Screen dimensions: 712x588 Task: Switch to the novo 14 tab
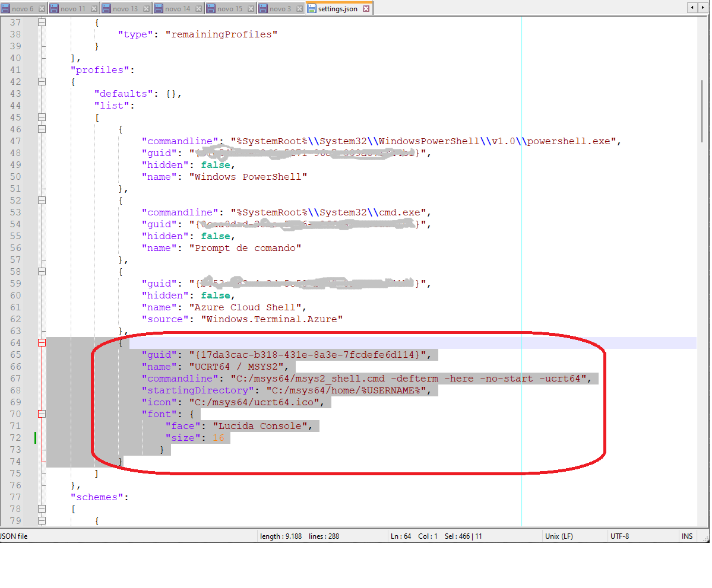(178, 9)
